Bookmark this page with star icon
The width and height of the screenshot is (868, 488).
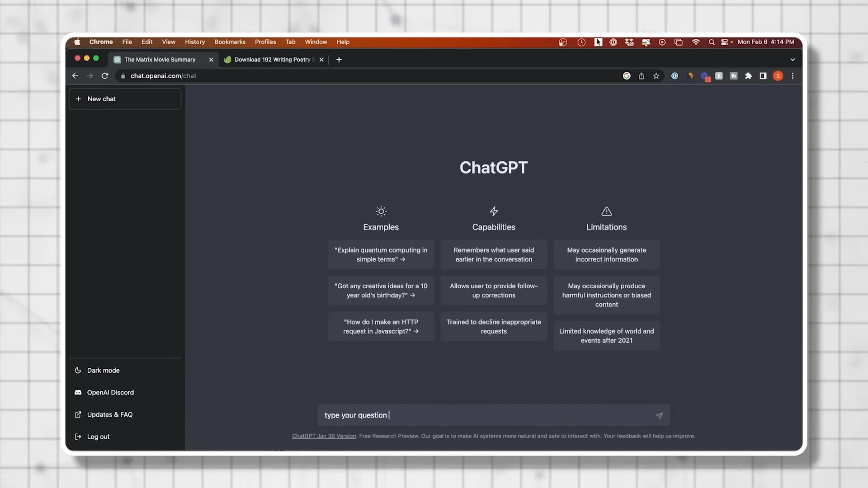tap(656, 76)
